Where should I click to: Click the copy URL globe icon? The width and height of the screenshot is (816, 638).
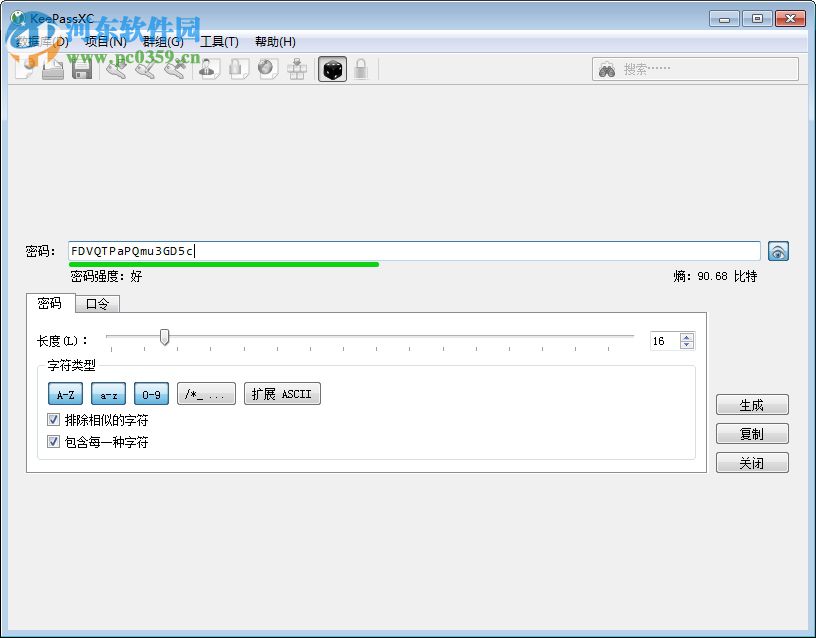(x=267, y=69)
